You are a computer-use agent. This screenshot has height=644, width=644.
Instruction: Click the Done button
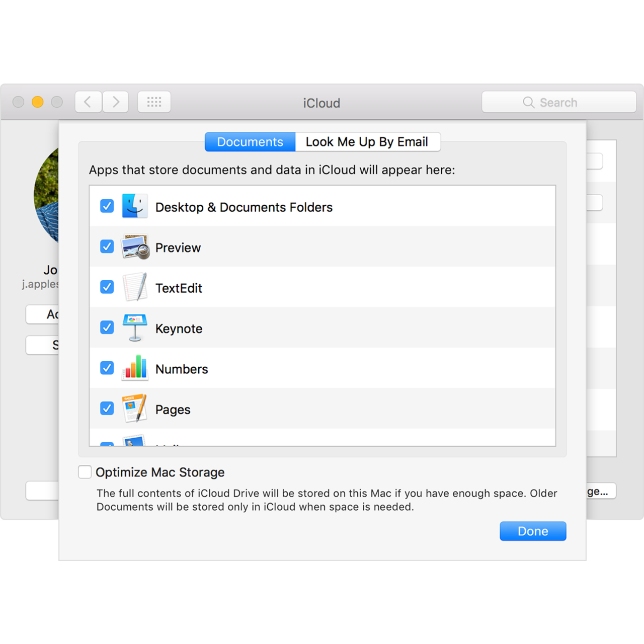[x=533, y=531]
